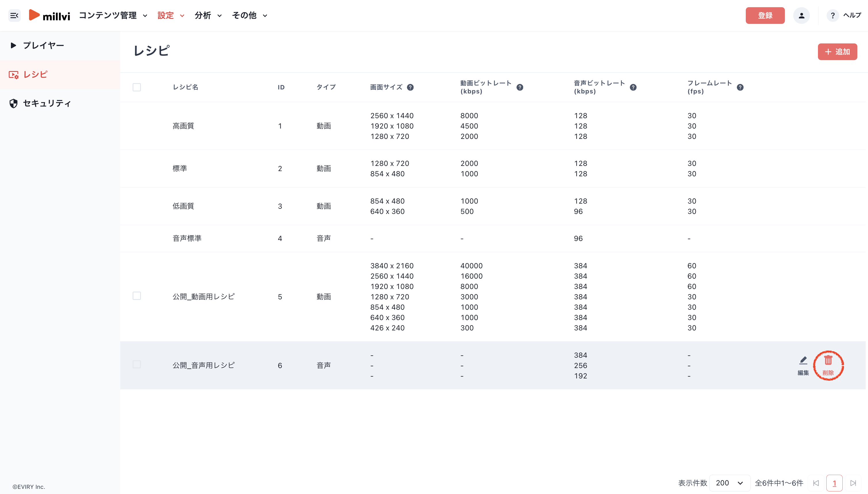Expand the コンテンツ管理 menu

click(113, 16)
